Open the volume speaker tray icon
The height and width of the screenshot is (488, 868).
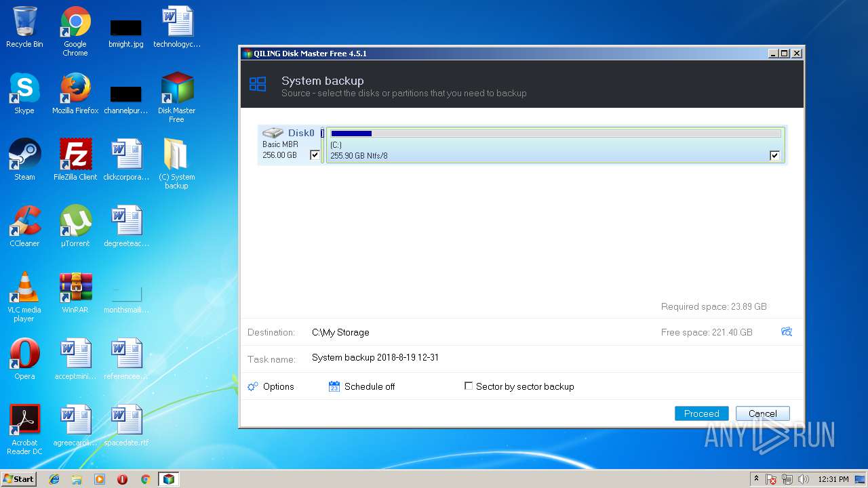point(804,479)
